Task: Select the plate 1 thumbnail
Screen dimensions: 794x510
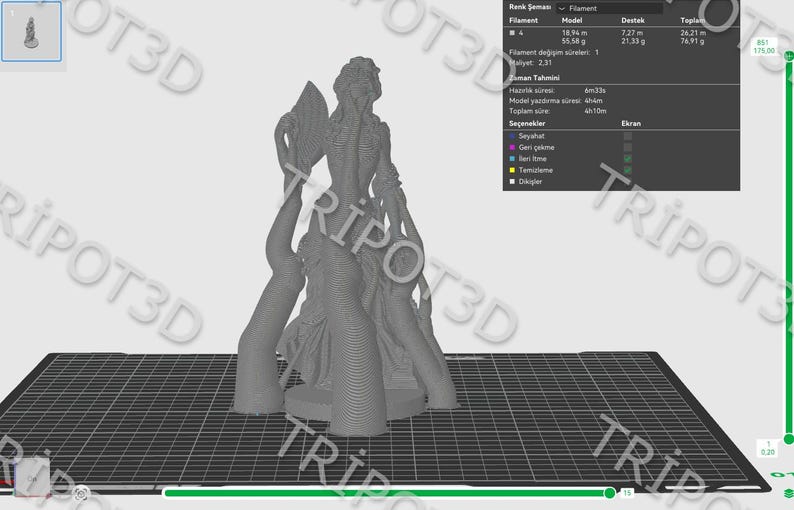Action: coord(31,31)
